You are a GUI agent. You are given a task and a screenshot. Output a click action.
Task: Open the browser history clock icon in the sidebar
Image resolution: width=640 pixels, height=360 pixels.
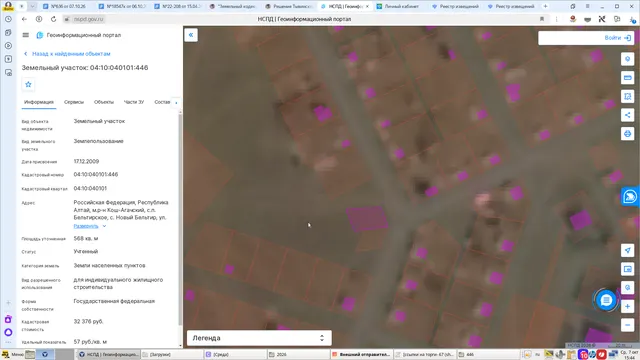8,19
